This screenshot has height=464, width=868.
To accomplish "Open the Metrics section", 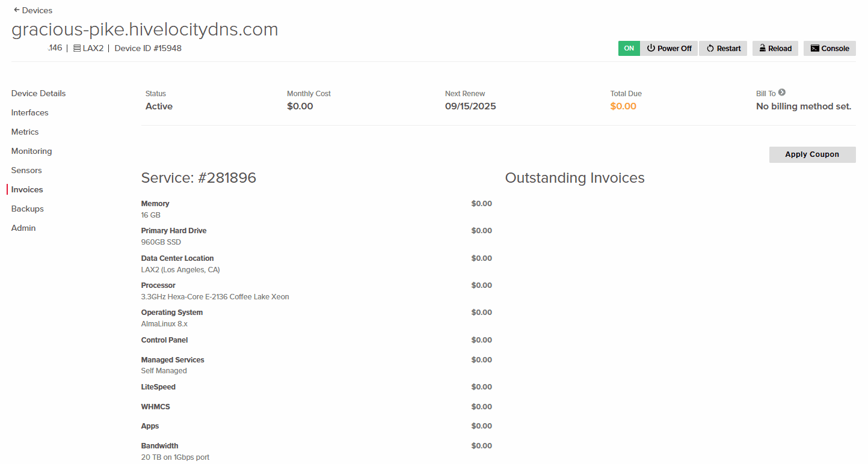I will coord(25,132).
